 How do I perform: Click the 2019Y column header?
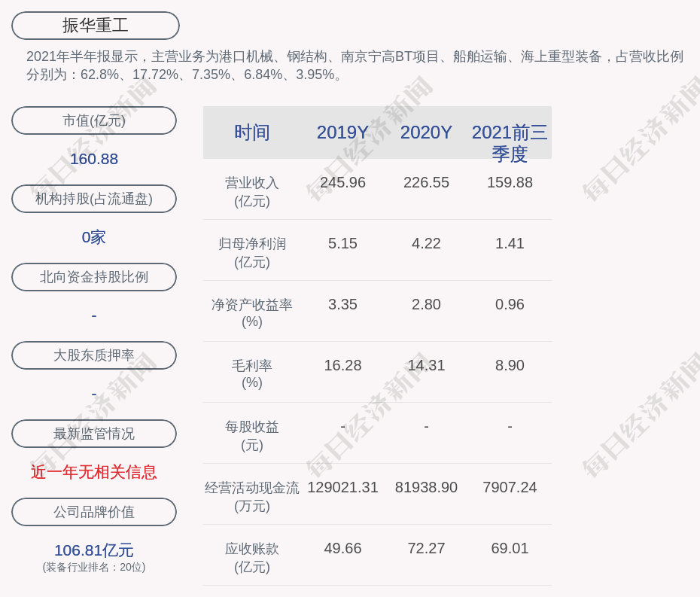[x=343, y=132]
